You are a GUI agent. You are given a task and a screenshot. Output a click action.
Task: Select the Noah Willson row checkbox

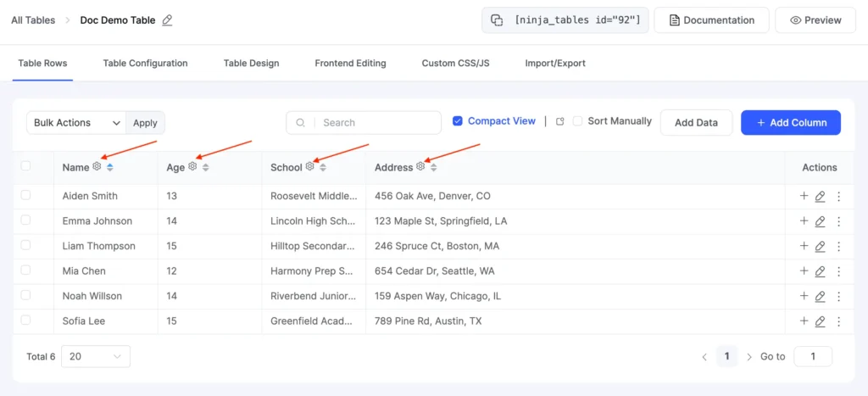(25, 294)
